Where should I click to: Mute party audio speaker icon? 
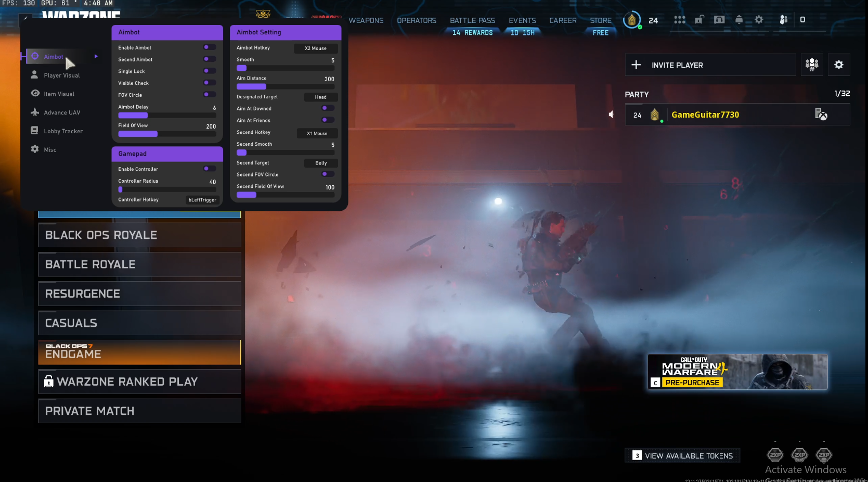tap(611, 115)
